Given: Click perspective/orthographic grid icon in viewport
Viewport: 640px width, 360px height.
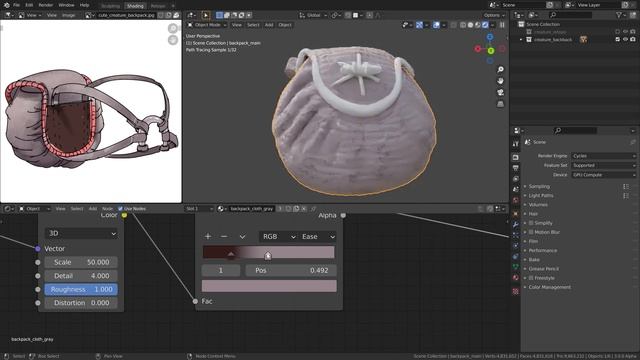Looking at the screenshot, I should [500, 104].
